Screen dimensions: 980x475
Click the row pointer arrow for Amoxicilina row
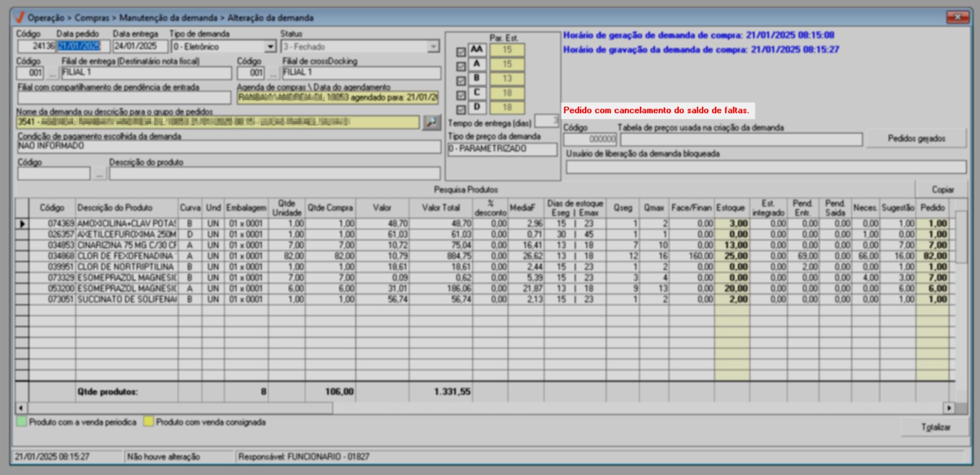pos(22,223)
